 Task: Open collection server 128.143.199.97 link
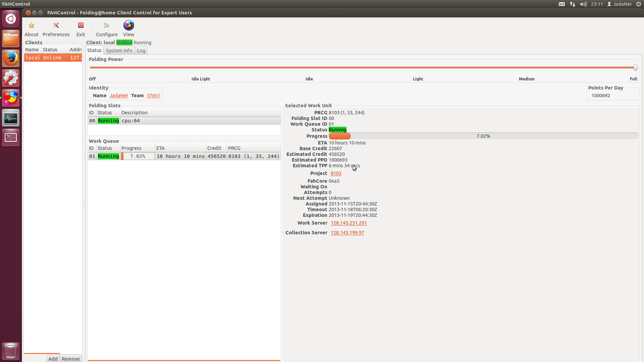coord(347,233)
